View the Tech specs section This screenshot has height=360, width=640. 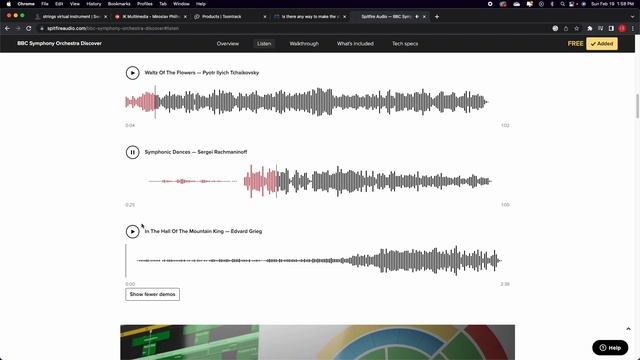pos(405,44)
